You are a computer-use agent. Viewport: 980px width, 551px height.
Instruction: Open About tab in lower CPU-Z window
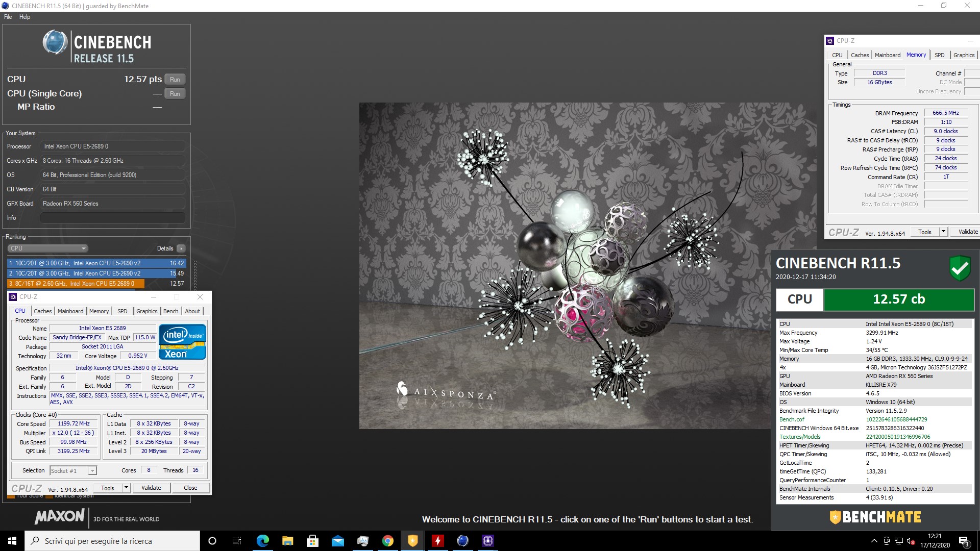pos(192,311)
